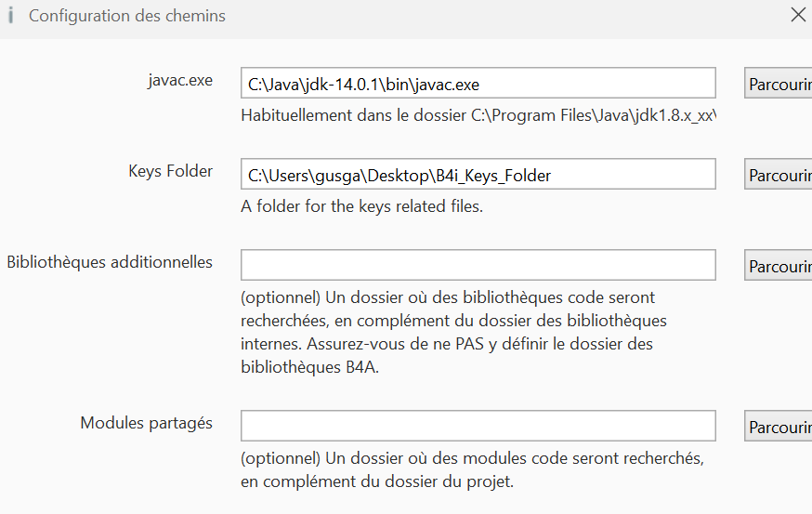812x514 pixels.
Task: Click into the javac.exe path field
Action: coord(478,83)
